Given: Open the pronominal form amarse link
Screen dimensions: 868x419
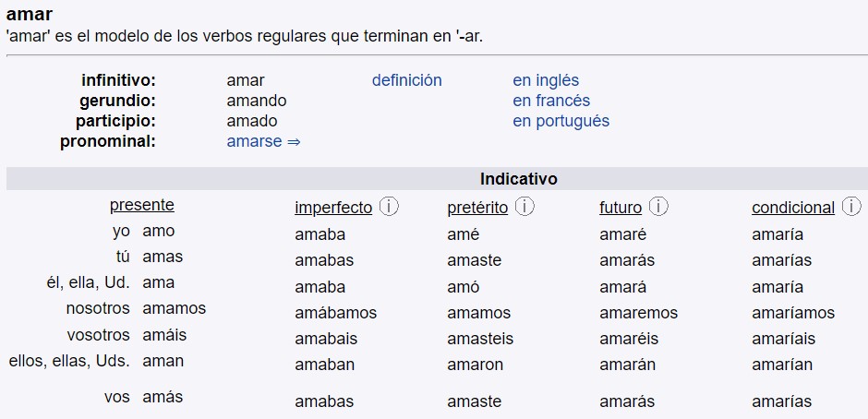Looking at the screenshot, I should point(263,141).
